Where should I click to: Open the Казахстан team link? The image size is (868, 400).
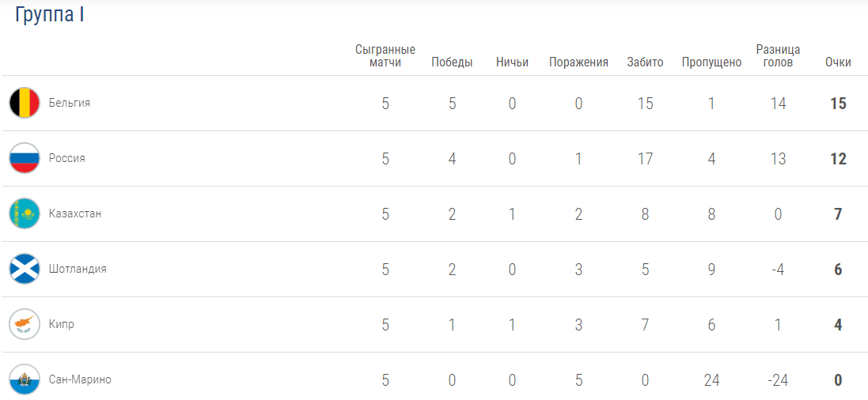(75, 213)
